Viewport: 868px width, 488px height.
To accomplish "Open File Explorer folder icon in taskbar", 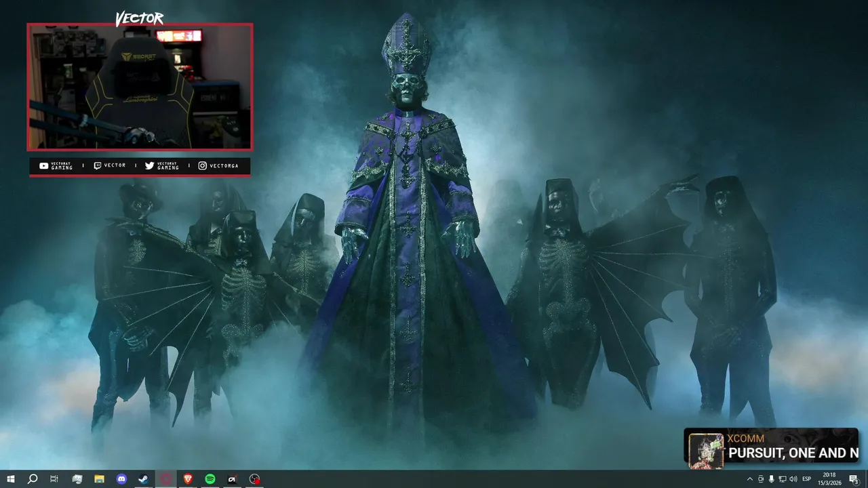I will [x=99, y=479].
